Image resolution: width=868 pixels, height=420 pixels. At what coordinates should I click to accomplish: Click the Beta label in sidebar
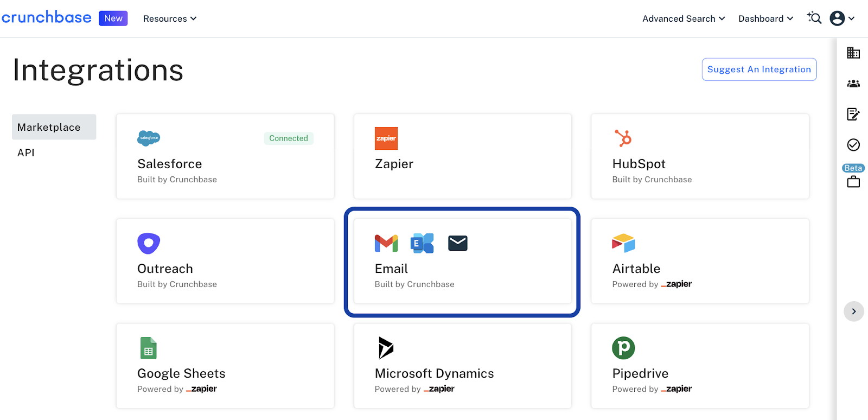pyautogui.click(x=853, y=168)
